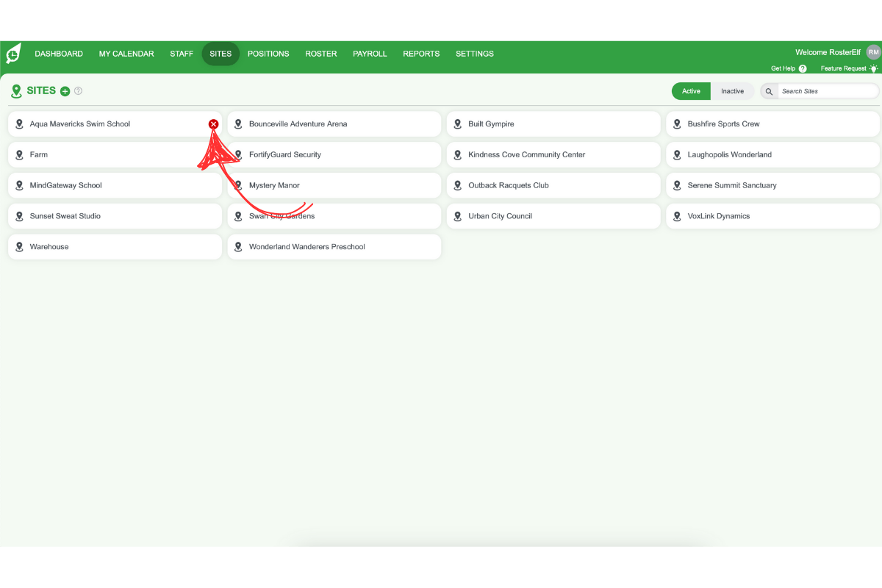Screen dimensions: 882x588
Task: Show Inactive sites
Action: (733, 91)
